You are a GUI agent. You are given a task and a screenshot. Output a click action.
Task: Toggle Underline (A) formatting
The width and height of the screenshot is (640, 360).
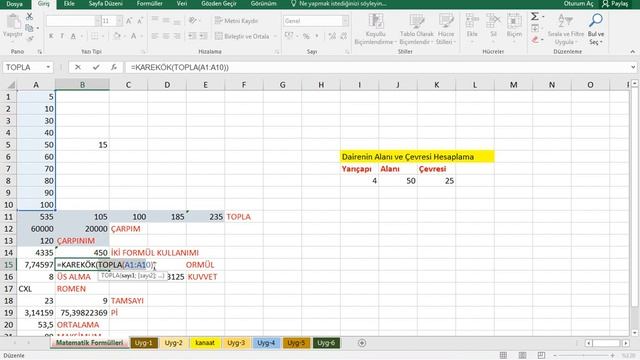pos(73,36)
